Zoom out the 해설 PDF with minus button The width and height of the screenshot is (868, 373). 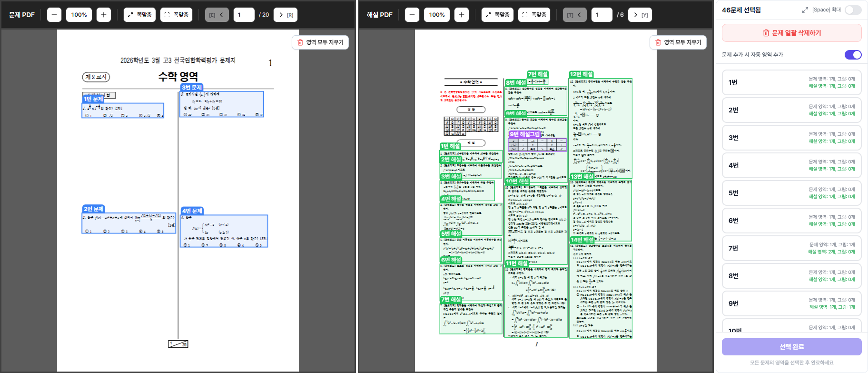pyautogui.click(x=412, y=15)
